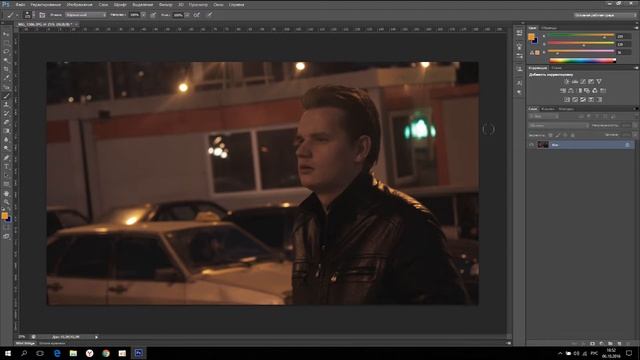Viewport: 640px width, 360px height.
Task: Toggle lock position
Action: point(565,135)
